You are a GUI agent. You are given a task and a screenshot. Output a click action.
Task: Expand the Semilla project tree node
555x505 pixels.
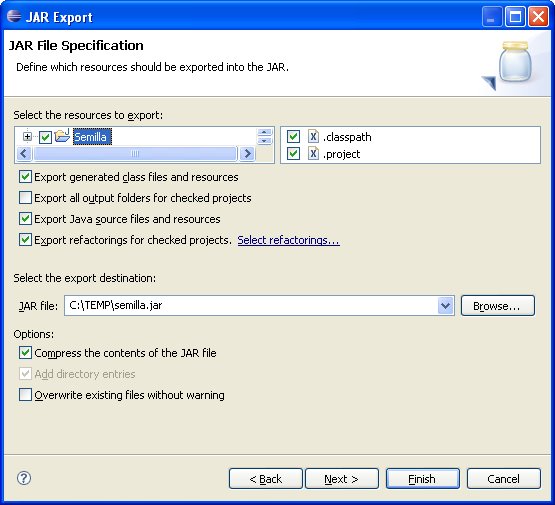coord(27,136)
